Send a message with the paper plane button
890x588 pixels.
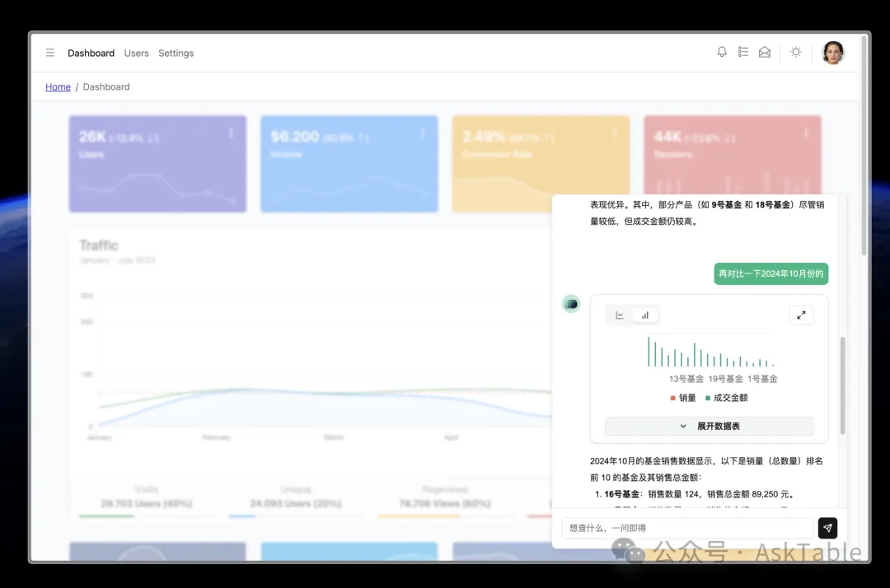[827, 528]
